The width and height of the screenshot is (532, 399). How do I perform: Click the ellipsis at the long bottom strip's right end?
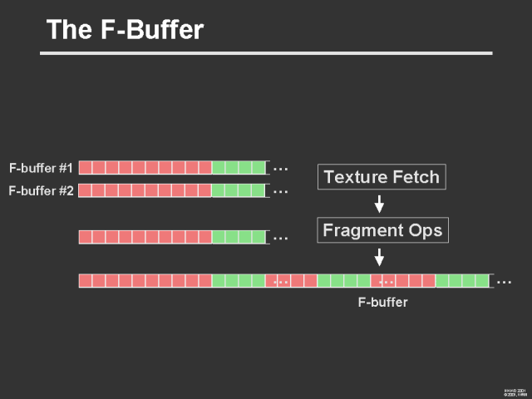[x=504, y=281]
